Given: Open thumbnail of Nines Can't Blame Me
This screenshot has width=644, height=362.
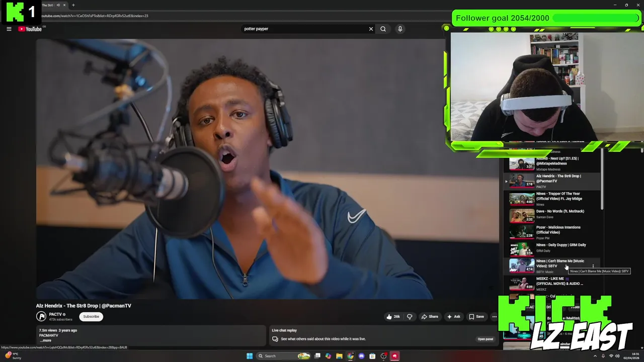Looking at the screenshot, I should tap(522, 265).
